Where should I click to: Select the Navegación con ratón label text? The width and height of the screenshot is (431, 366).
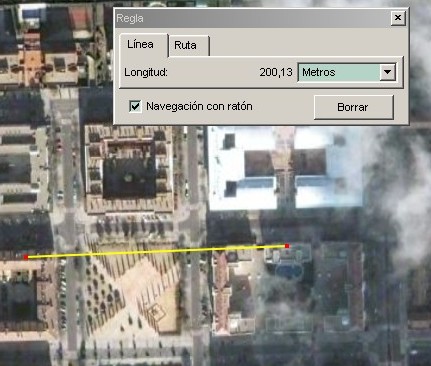(x=199, y=106)
